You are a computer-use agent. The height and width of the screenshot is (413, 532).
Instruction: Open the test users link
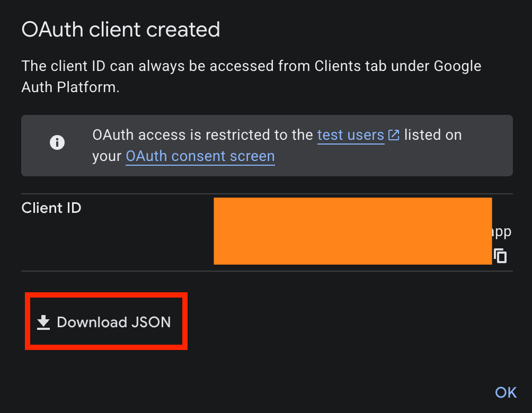(350, 135)
